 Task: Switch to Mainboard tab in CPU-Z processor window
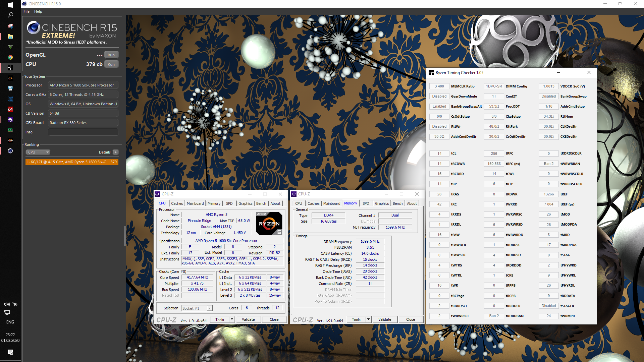click(195, 203)
